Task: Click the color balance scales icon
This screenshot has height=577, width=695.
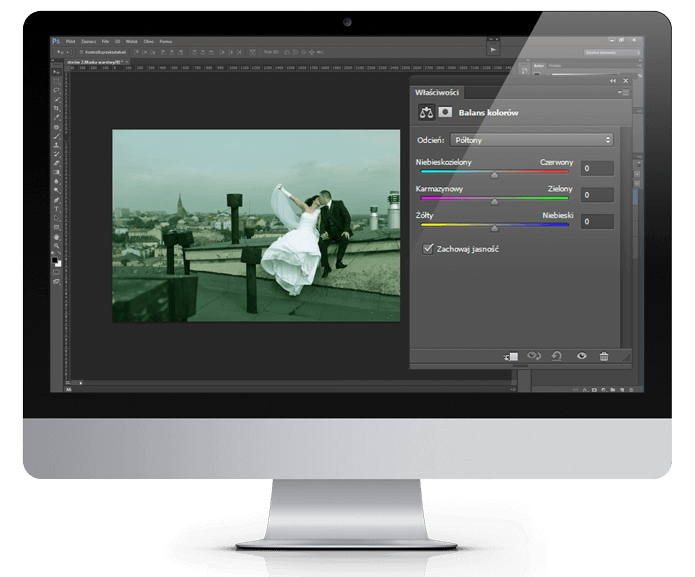Action: point(425,113)
